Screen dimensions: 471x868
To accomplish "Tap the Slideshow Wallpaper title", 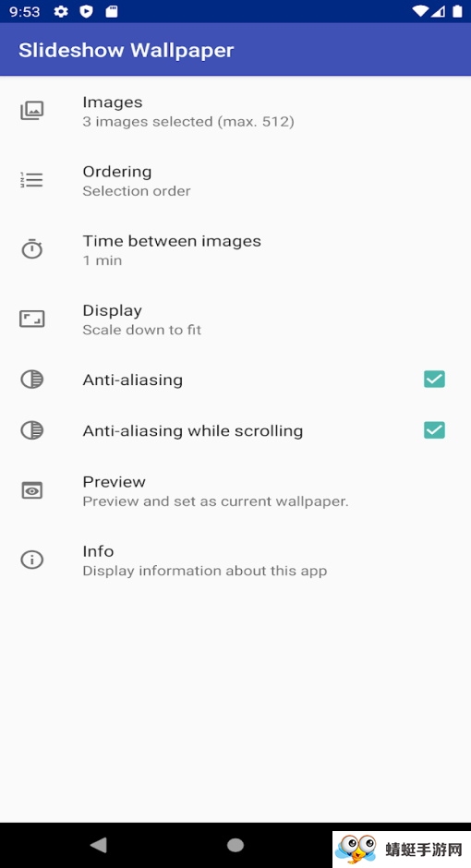I will pyautogui.click(x=127, y=50).
